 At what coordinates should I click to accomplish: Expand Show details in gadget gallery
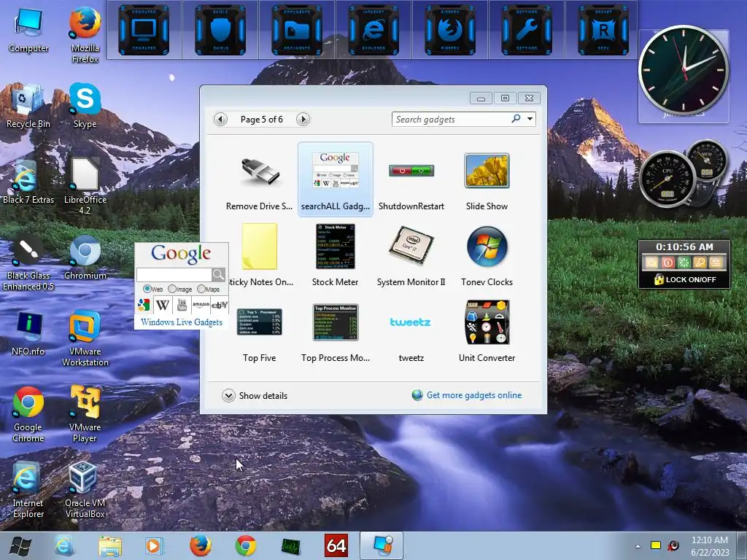[x=255, y=396]
